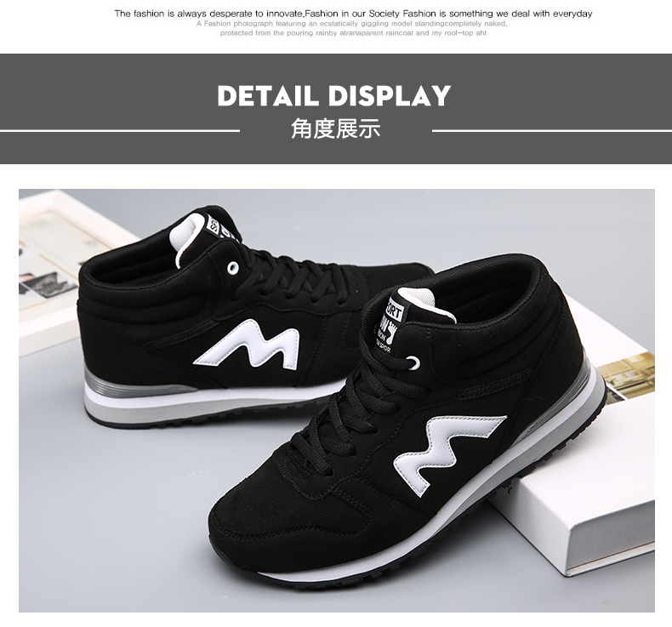Click the white line right of the subtitle
672x627 pixels.
coord(552,131)
